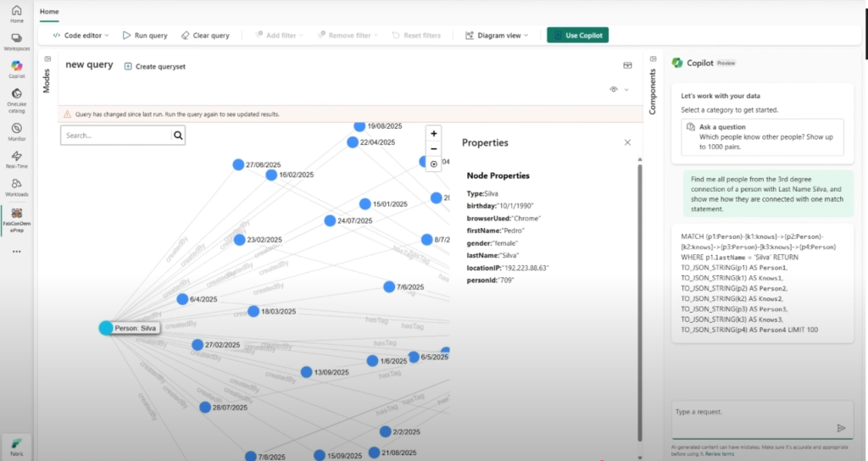
Task: Select the 23/02/2025 graph node
Action: coord(239,240)
